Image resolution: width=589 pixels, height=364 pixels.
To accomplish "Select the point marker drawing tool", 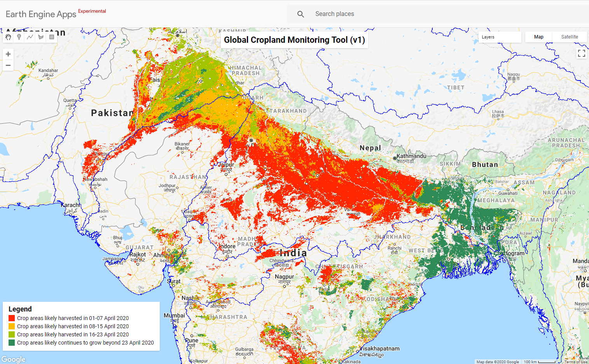I will point(19,37).
